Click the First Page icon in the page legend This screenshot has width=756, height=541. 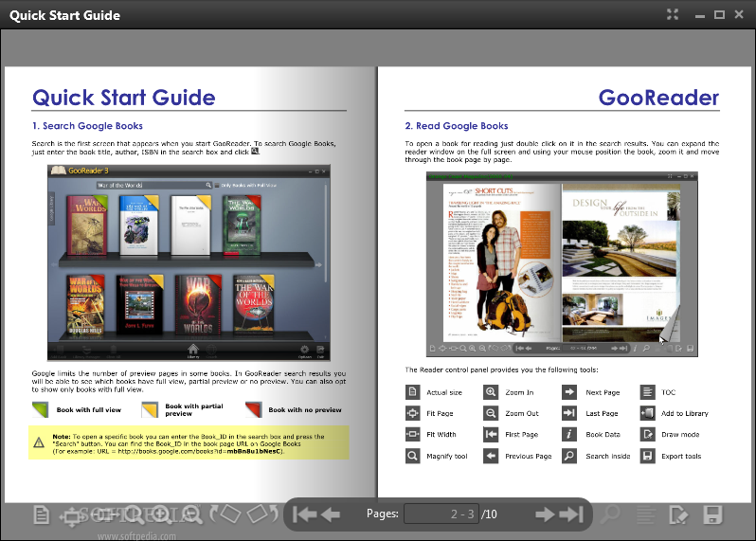491,435
